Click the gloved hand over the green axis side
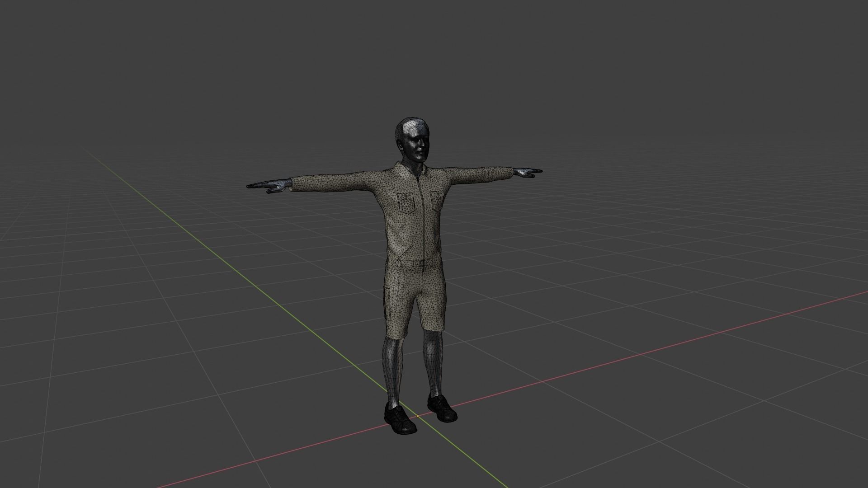 point(270,185)
